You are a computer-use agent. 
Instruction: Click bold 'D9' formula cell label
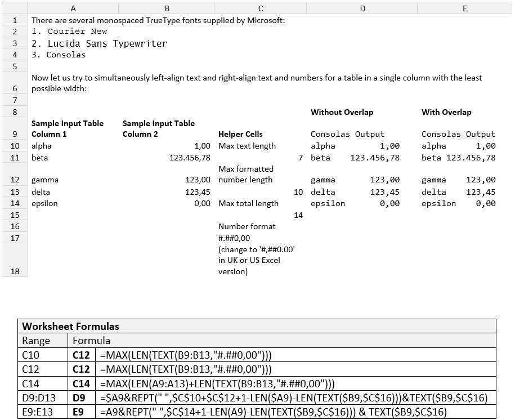click(79, 397)
